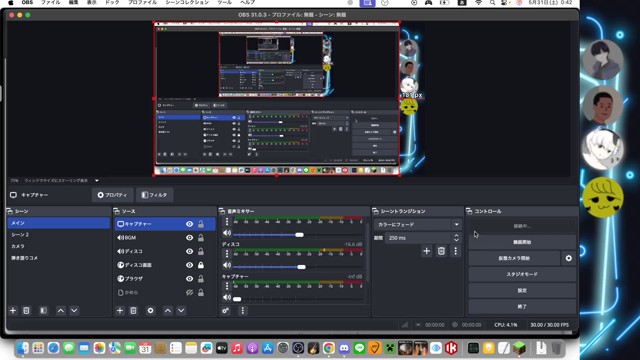Add a transition with the plus icon
The image size is (640, 360).
tap(427, 251)
